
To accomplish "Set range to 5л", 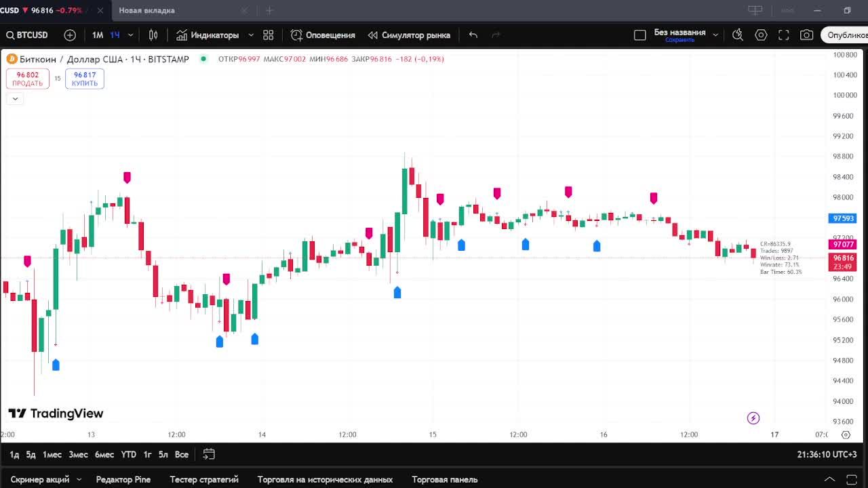I will click(163, 454).
